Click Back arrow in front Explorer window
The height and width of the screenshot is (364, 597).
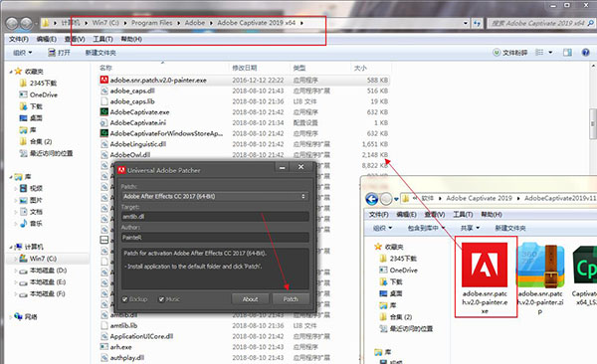(x=372, y=198)
